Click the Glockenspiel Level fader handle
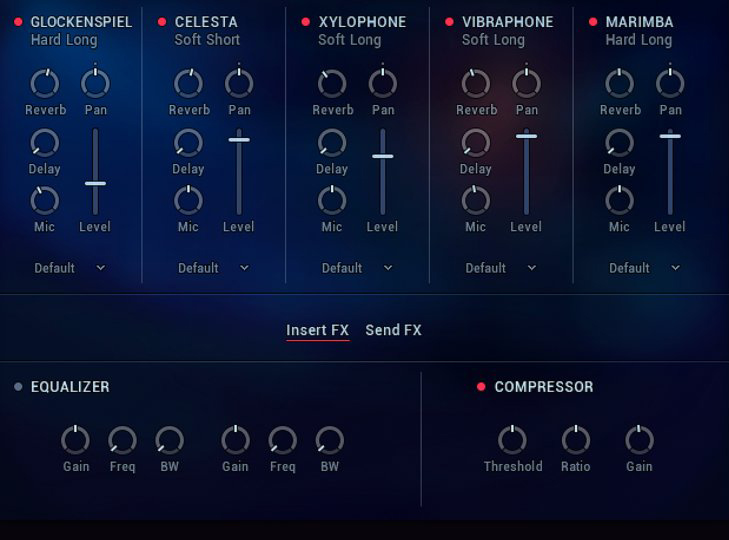This screenshot has width=729, height=540. click(95, 184)
